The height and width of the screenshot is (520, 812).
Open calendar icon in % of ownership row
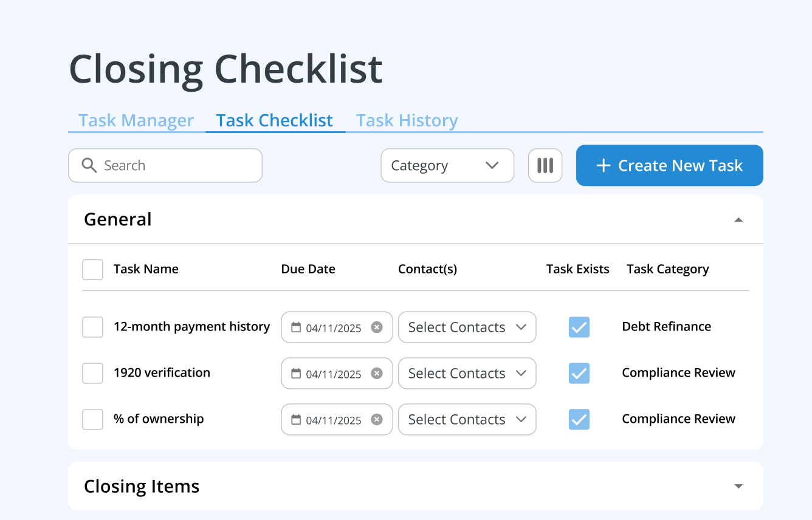coord(296,420)
